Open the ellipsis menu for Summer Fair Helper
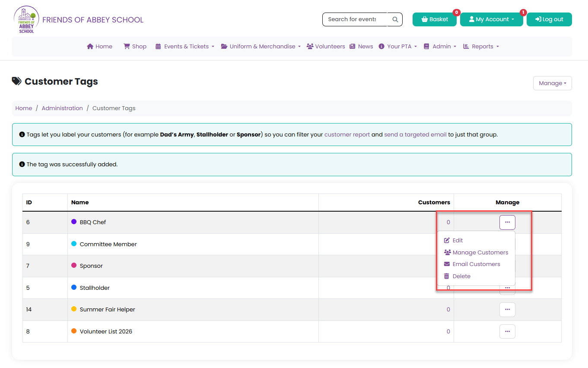This screenshot has height=368, width=588. coord(507,310)
